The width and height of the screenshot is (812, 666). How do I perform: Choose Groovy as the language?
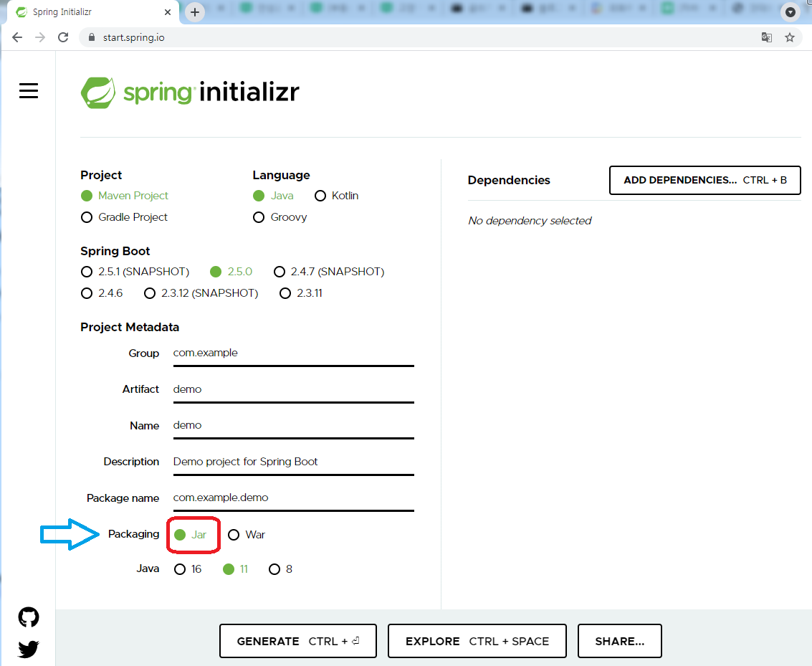(280, 217)
